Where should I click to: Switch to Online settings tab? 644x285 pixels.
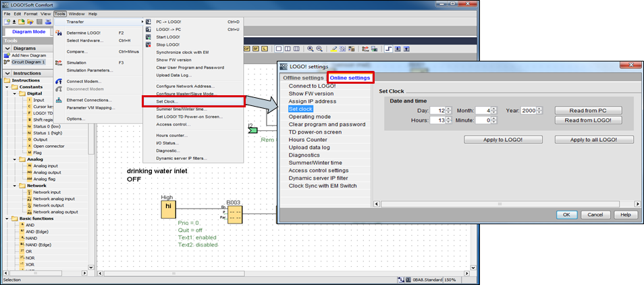pos(350,78)
